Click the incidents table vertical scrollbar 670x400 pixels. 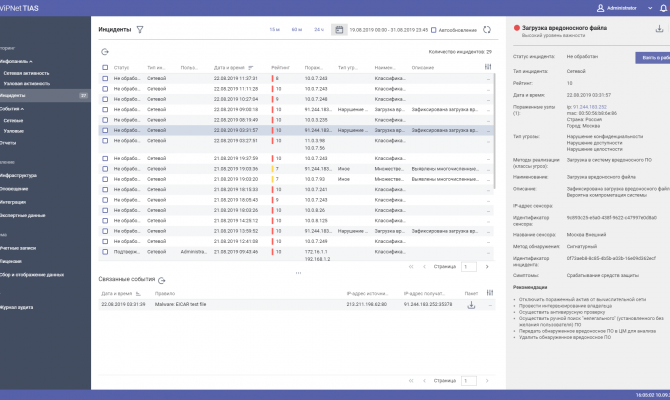point(495,131)
